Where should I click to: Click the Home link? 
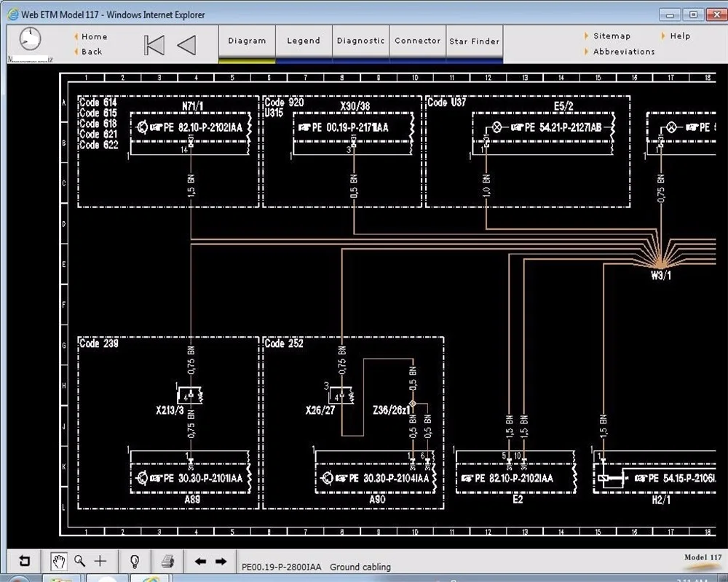point(94,36)
